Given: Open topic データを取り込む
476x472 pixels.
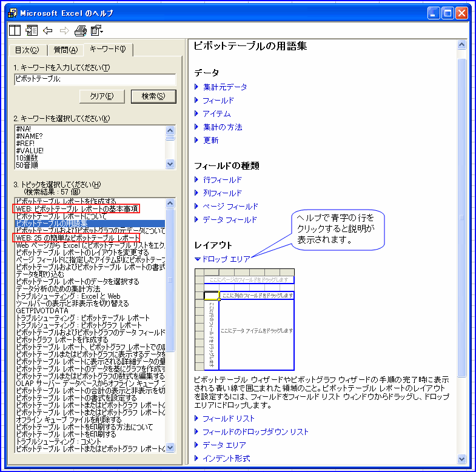Looking at the screenshot, I should pos(40,274).
